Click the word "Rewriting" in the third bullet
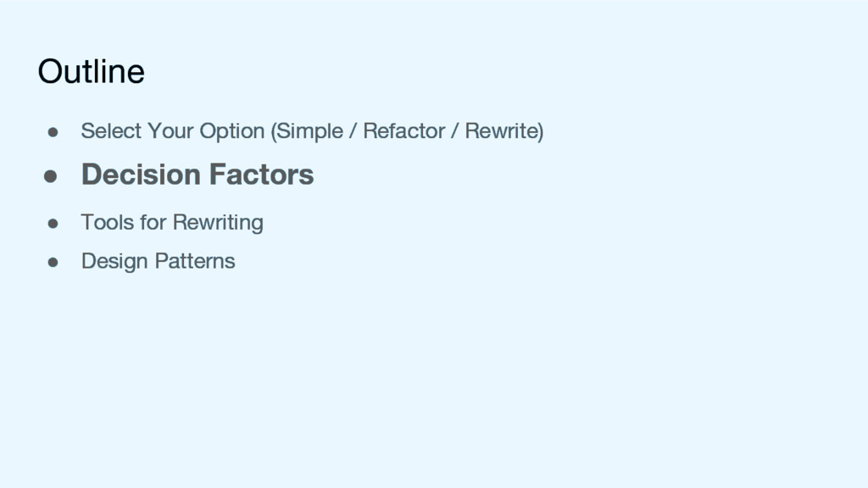Viewport: 868px width, 488px height. 218,224
